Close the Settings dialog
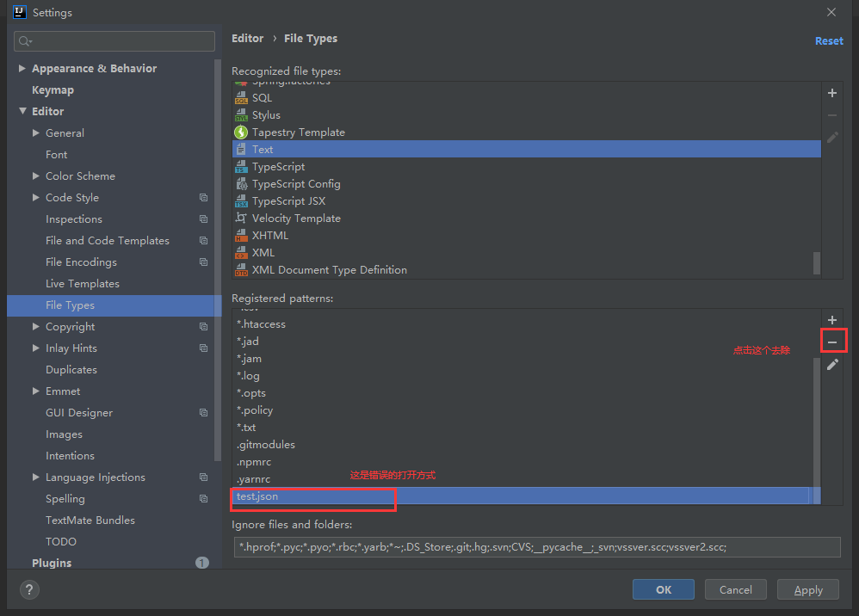 (831, 12)
